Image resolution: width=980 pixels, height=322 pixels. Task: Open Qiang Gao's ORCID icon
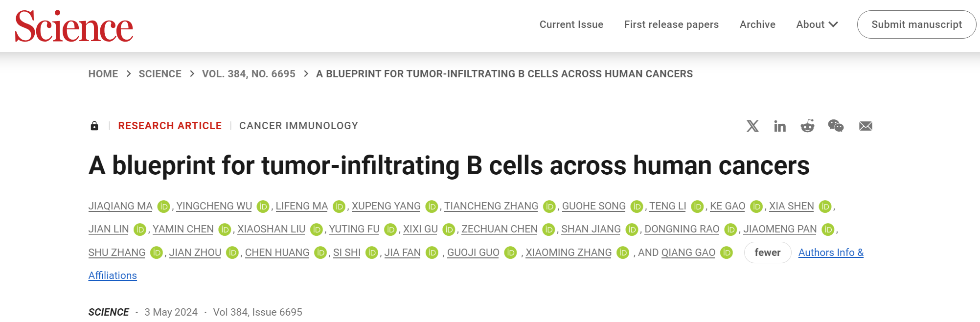coord(727,253)
